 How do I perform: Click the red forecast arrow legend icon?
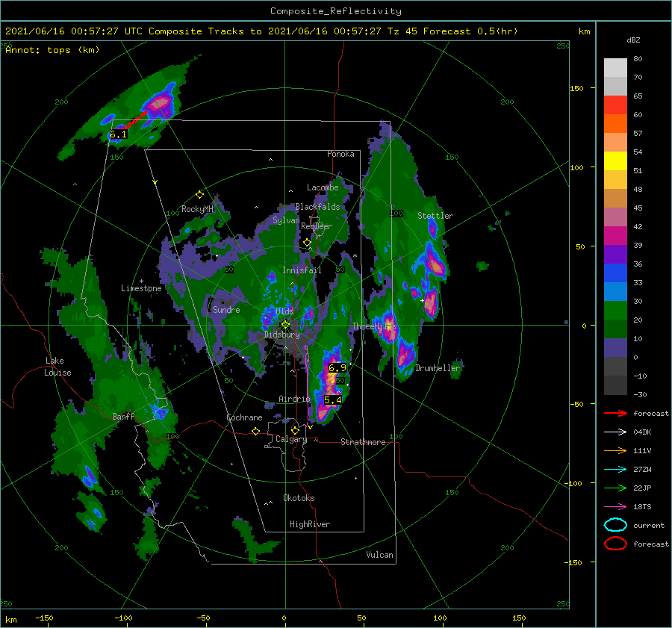615,413
